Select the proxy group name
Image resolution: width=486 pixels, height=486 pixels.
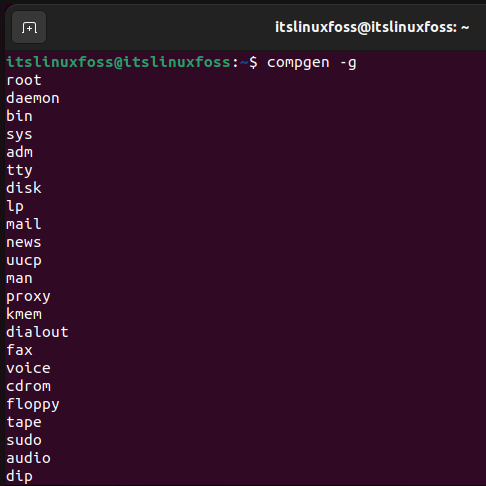(28, 297)
